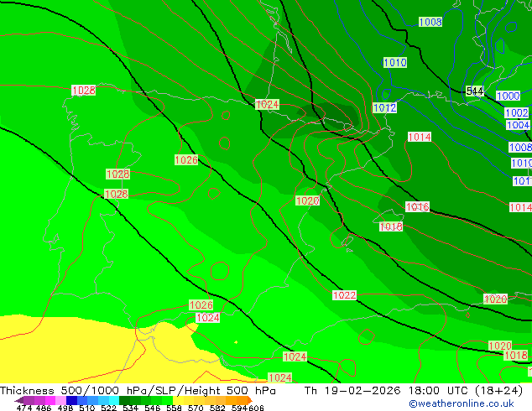
Task: Click the blue 1012 isobar label
Action: pyautogui.click(x=385, y=108)
